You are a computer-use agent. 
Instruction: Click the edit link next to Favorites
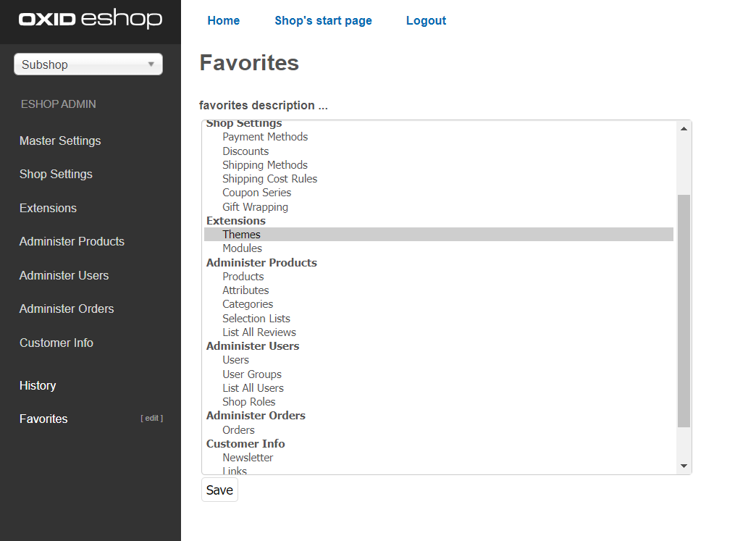coord(151,419)
